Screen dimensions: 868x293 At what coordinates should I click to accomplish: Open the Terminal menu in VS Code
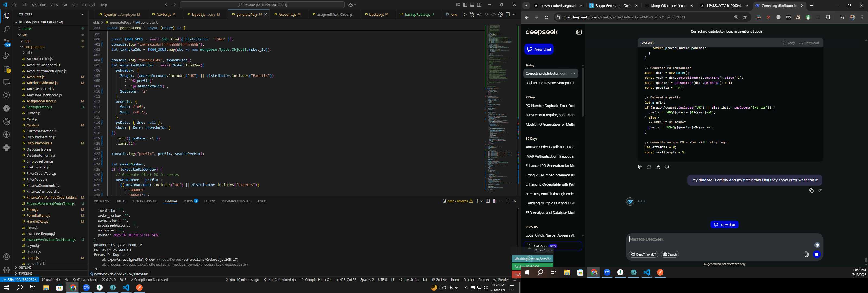click(x=88, y=5)
